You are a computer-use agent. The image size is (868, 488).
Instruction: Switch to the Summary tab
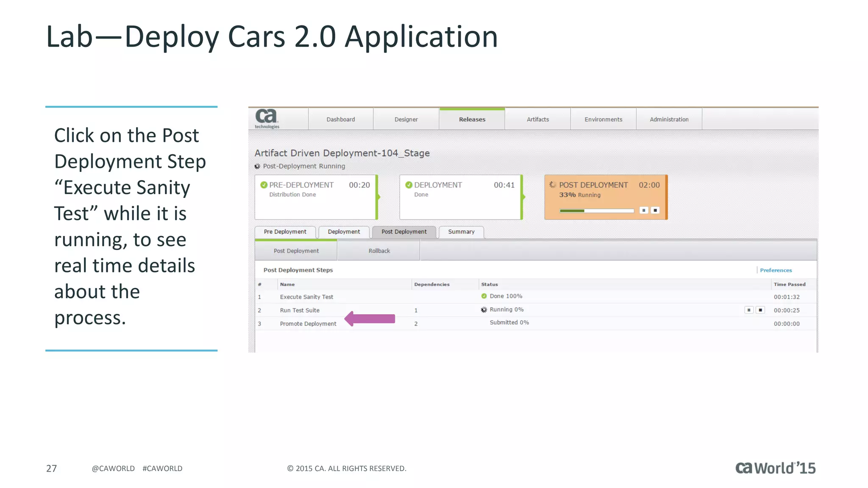(462, 232)
